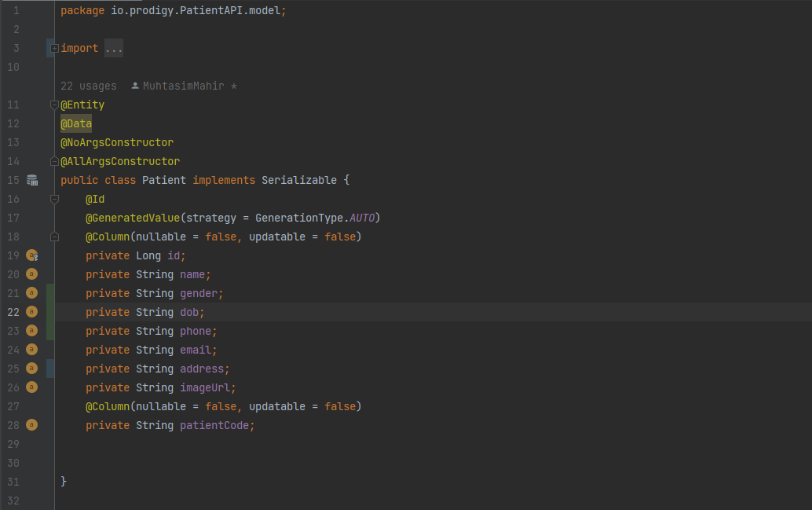Click the attribute gutter icon for address field
Screen dimensions: 812x510
31,369
